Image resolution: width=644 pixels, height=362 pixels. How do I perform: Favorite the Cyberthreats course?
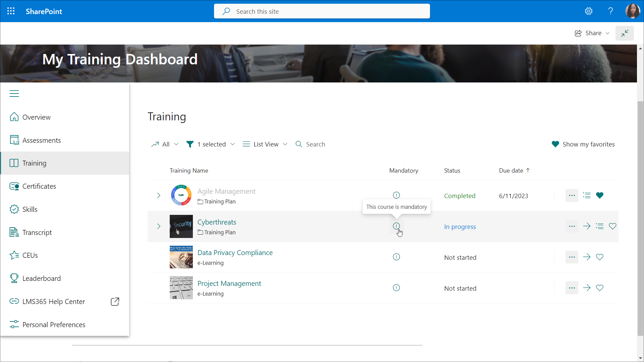pyautogui.click(x=612, y=226)
